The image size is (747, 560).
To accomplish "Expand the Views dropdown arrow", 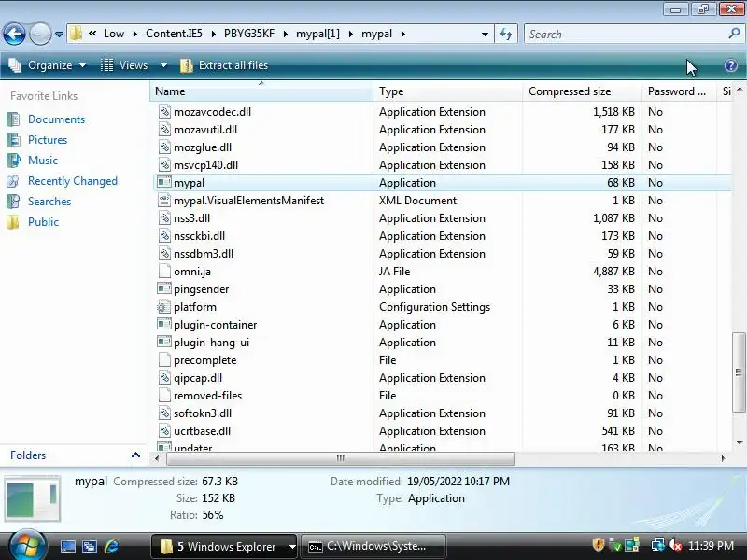I will [x=163, y=65].
